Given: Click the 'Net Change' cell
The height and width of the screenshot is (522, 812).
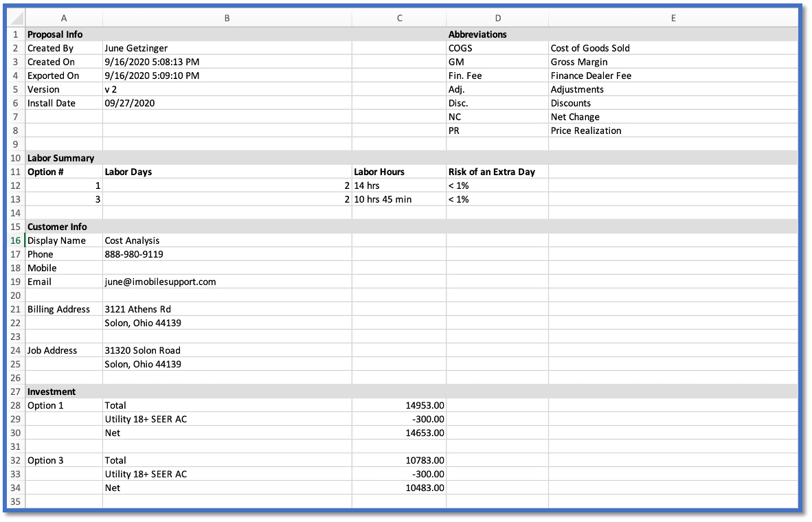Looking at the screenshot, I should click(673, 117).
